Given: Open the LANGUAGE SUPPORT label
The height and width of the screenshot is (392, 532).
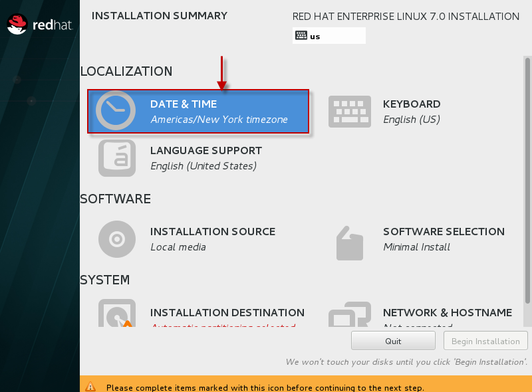Looking at the screenshot, I should tap(206, 151).
